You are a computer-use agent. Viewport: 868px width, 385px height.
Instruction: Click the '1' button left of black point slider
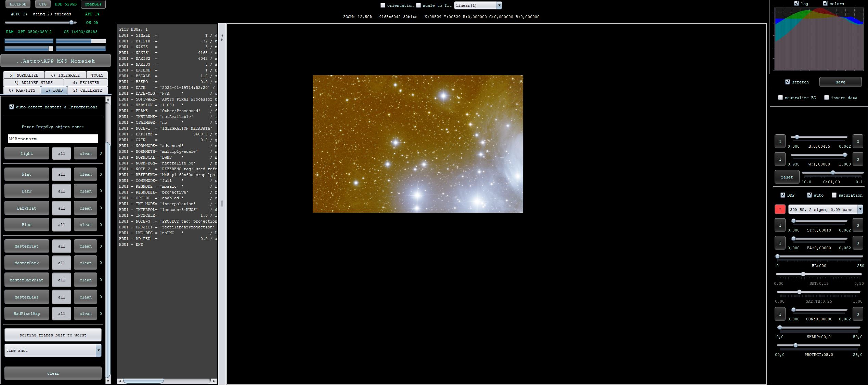tap(780, 141)
